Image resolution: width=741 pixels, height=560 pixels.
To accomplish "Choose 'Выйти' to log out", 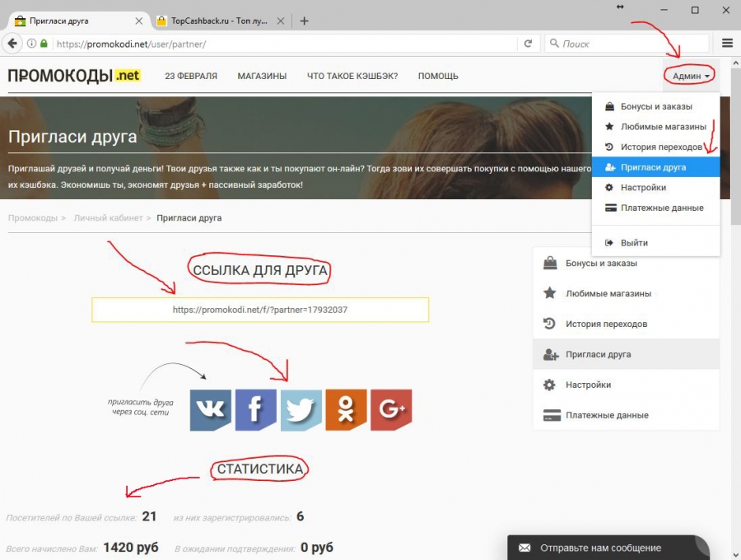I will click(656, 243).
